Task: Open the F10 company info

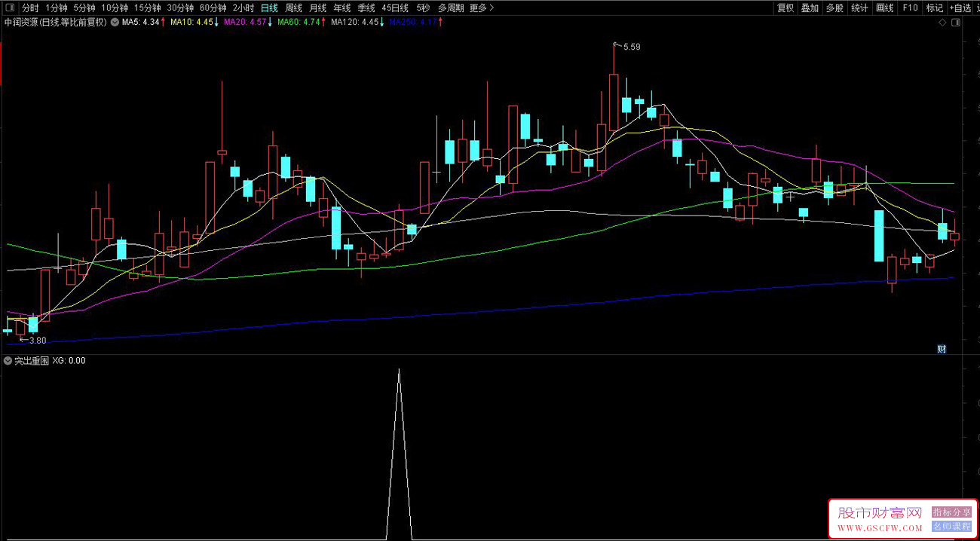Action: tap(910, 8)
